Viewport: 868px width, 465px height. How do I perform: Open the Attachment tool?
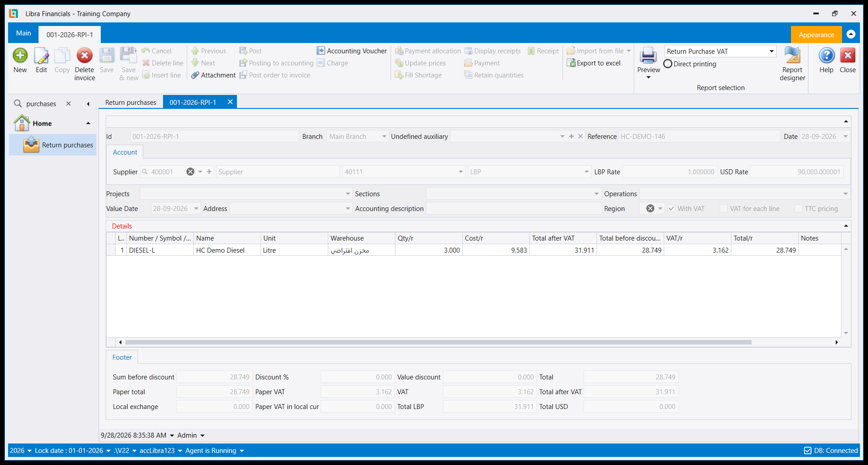tap(214, 75)
